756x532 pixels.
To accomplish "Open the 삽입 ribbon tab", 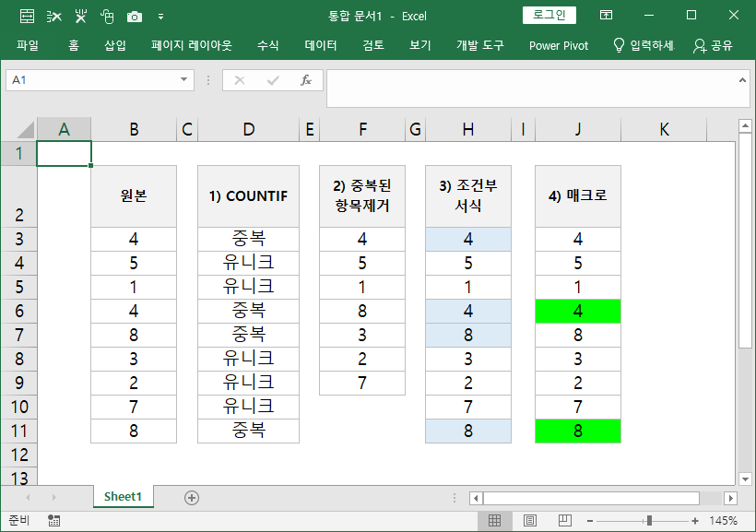I will point(115,45).
